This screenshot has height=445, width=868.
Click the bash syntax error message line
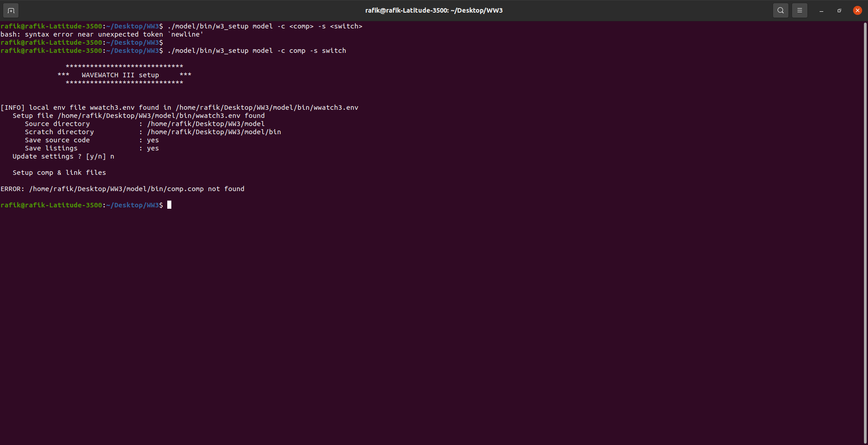click(x=102, y=34)
